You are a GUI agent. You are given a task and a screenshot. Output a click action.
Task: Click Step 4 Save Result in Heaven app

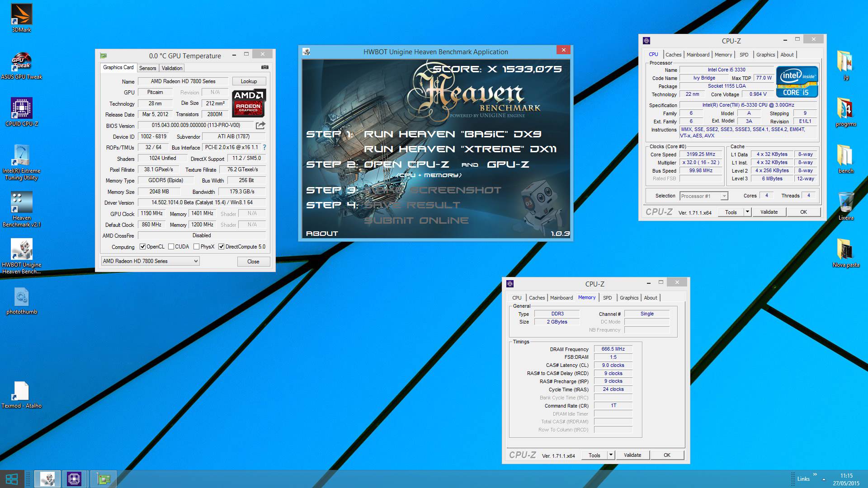point(412,205)
